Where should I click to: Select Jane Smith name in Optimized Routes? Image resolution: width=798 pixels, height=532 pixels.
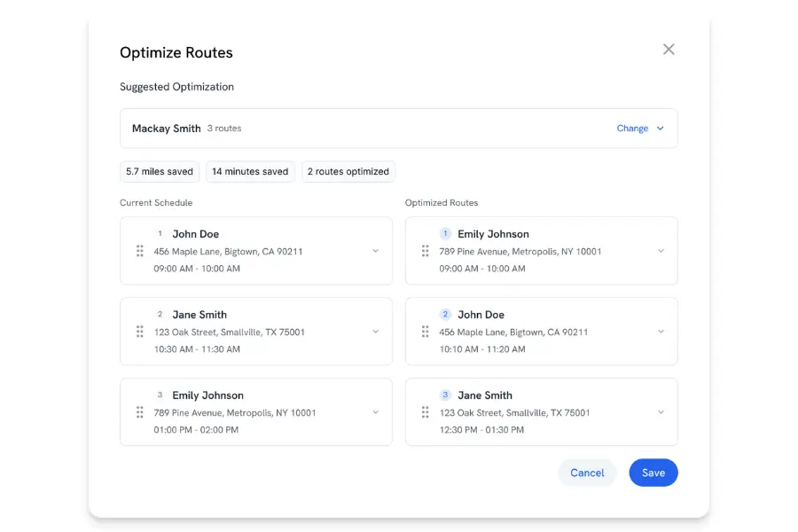[485, 395]
